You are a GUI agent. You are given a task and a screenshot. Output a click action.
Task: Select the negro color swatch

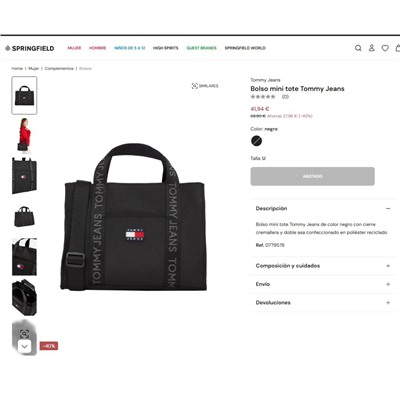(256, 141)
